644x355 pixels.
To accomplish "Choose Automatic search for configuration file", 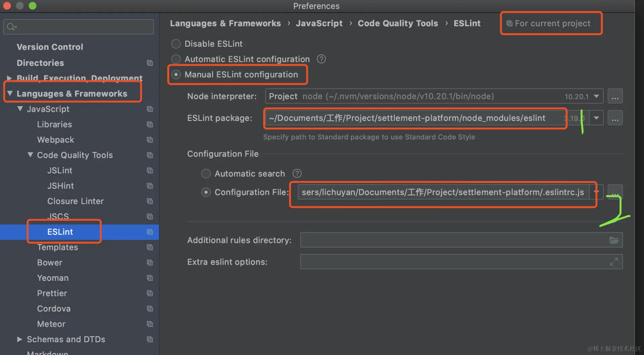I will pyautogui.click(x=206, y=174).
